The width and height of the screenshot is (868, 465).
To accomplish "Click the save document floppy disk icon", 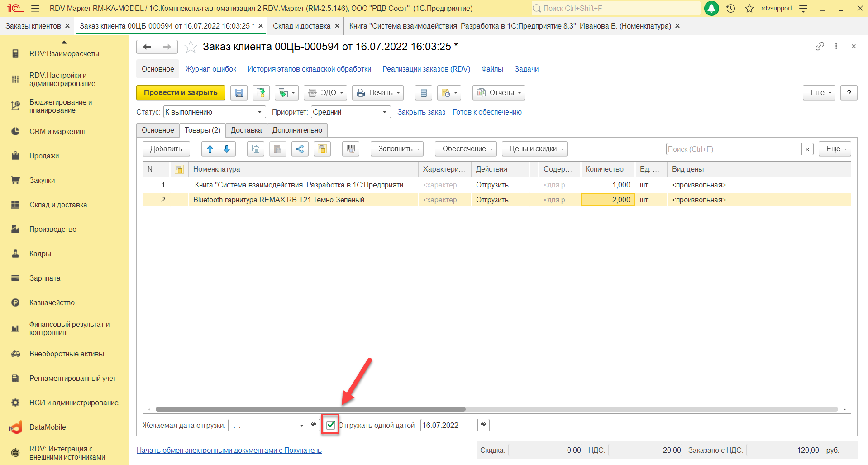I will [x=239, y=93].
